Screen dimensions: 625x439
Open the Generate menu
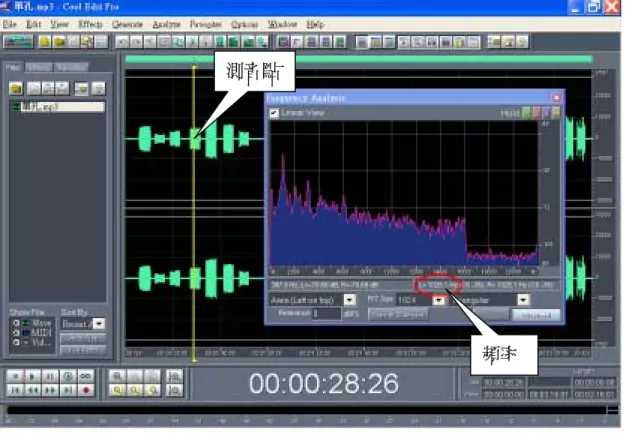[127, 24]
